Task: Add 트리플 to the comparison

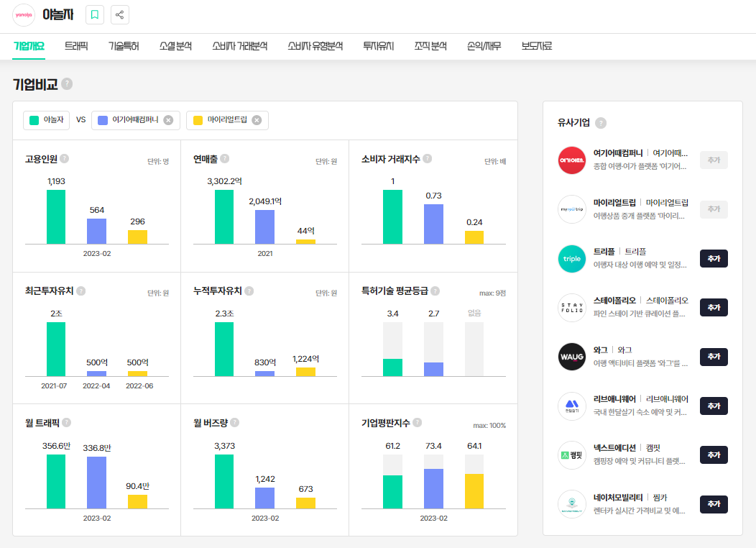Action: [714, 259]
